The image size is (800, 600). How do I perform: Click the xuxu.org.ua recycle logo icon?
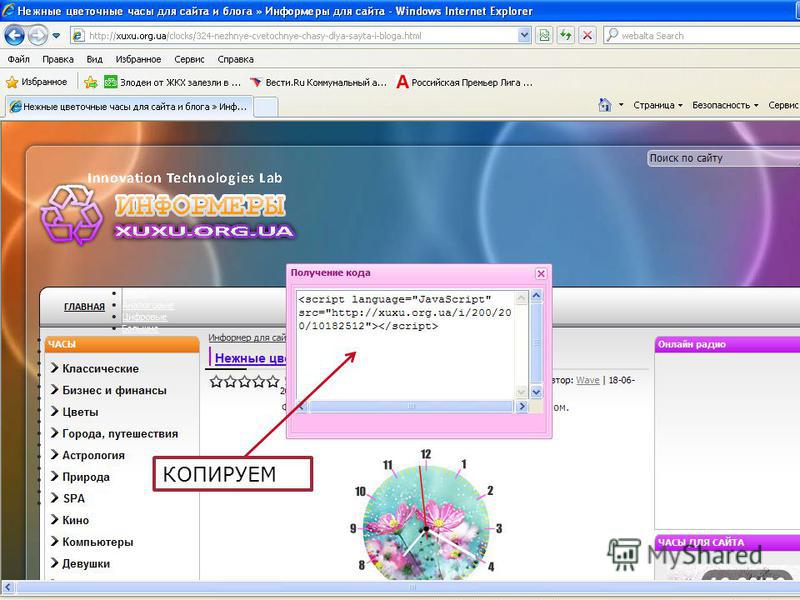pyautogui.click(x=72, y=214)
